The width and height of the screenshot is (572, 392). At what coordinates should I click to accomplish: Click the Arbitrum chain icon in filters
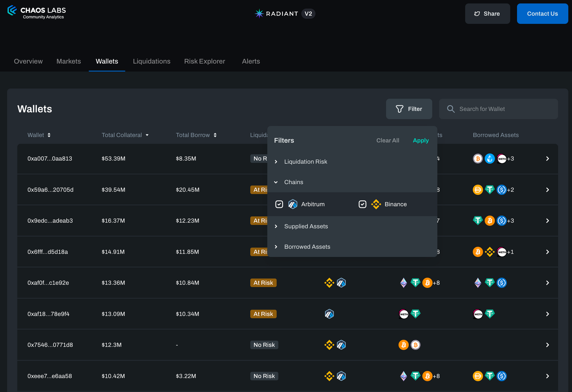293,204
